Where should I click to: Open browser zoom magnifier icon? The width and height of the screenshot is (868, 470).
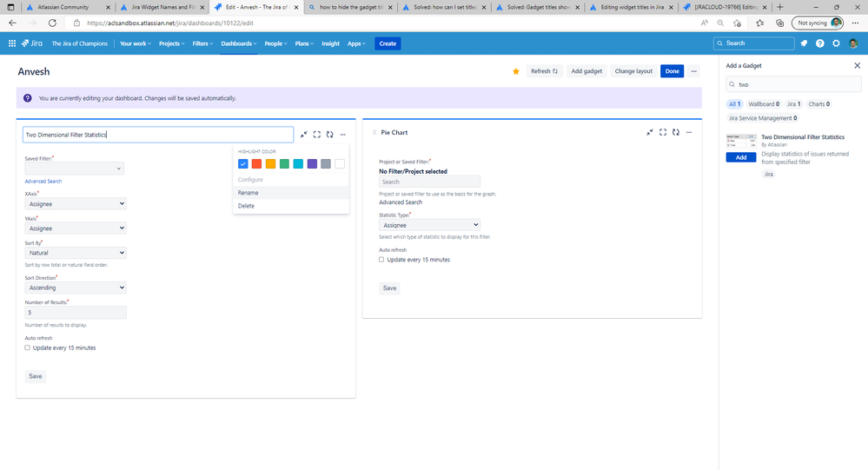[x=720, y=23]
